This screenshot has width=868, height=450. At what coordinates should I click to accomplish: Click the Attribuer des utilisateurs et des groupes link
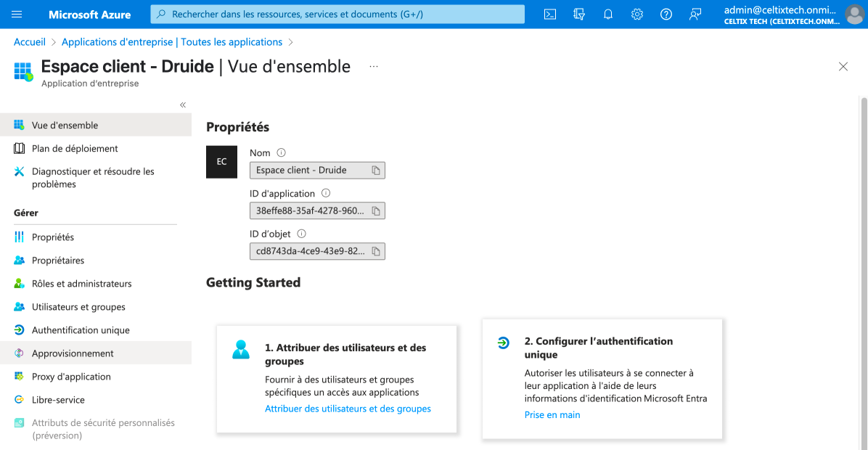[x=348, y=409]
